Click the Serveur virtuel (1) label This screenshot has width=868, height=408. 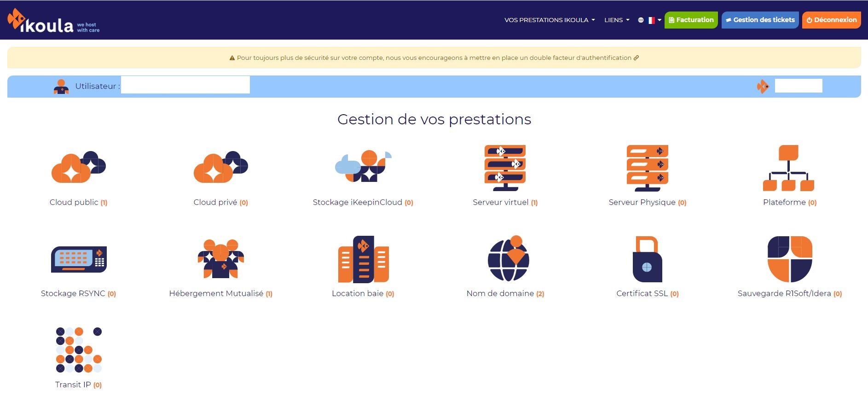(505, 202)
